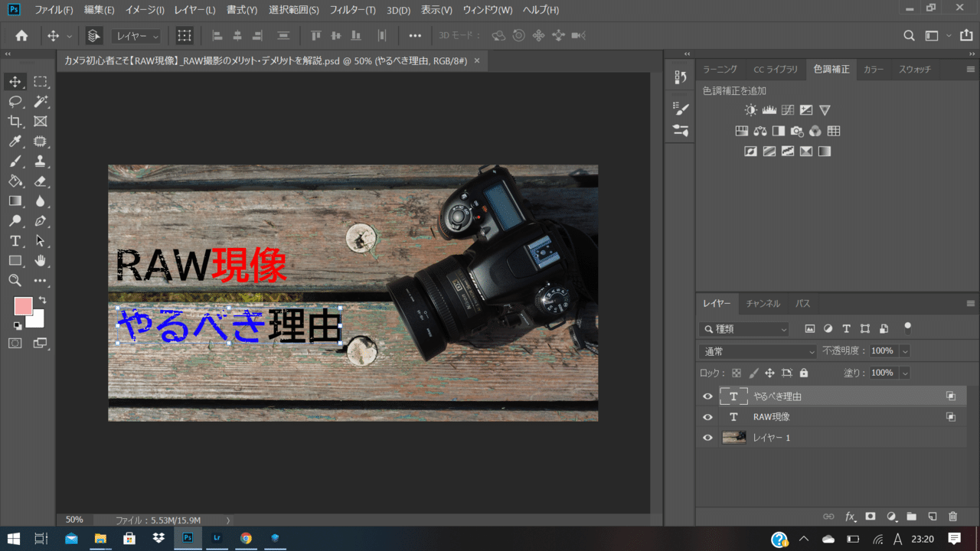Select the Pen tool
The image size is (980, 551).
tap(41, 221)
